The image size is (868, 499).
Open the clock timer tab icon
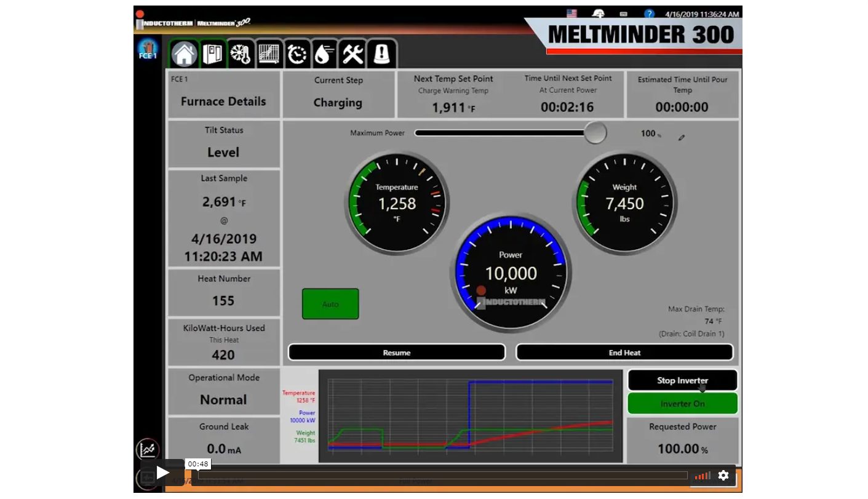[x=297, y=54]
